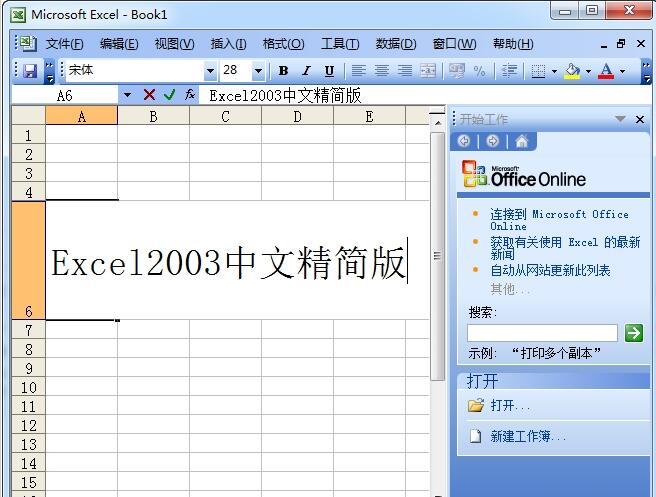This screenshot has width=656, height=497.
Task: Click the 搜索 search input field
Action: (542, 333)
